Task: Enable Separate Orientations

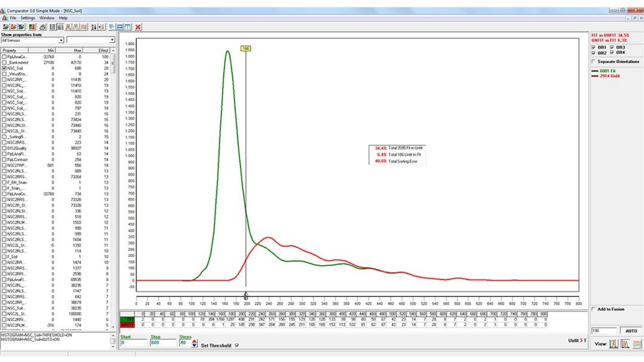Action: click(x=594, y=61)
